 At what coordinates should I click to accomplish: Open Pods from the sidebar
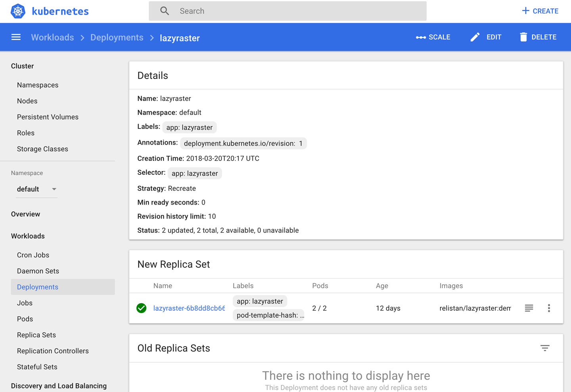tap(25, 319)
